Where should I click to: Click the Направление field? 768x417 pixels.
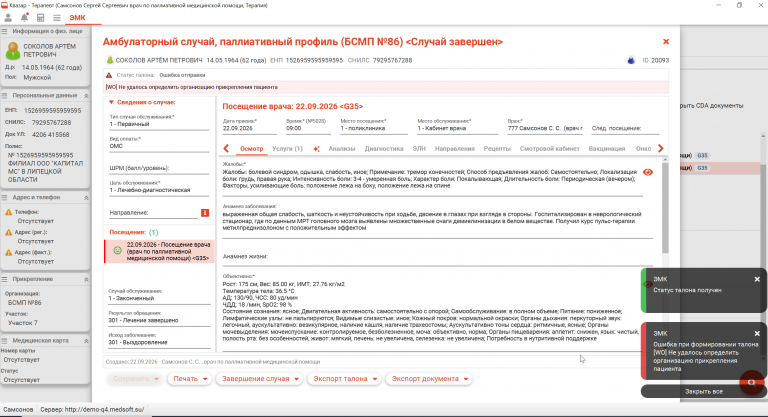point(153,213)
